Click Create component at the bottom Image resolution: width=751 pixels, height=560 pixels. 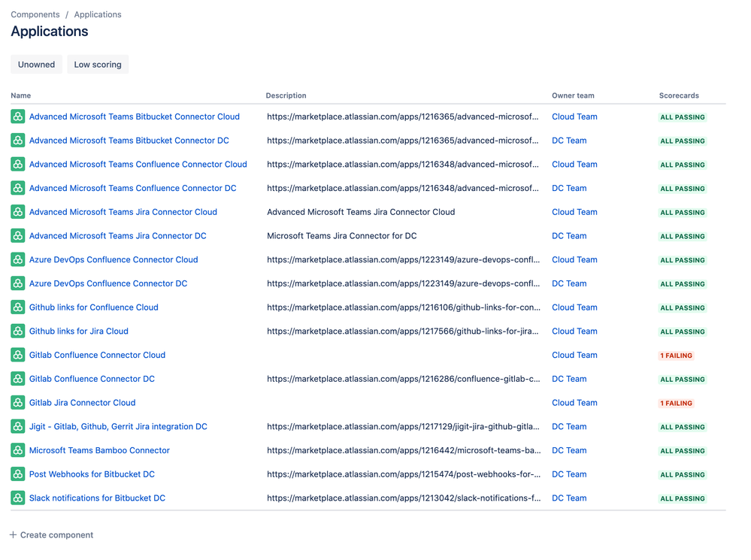pos(51,534)
